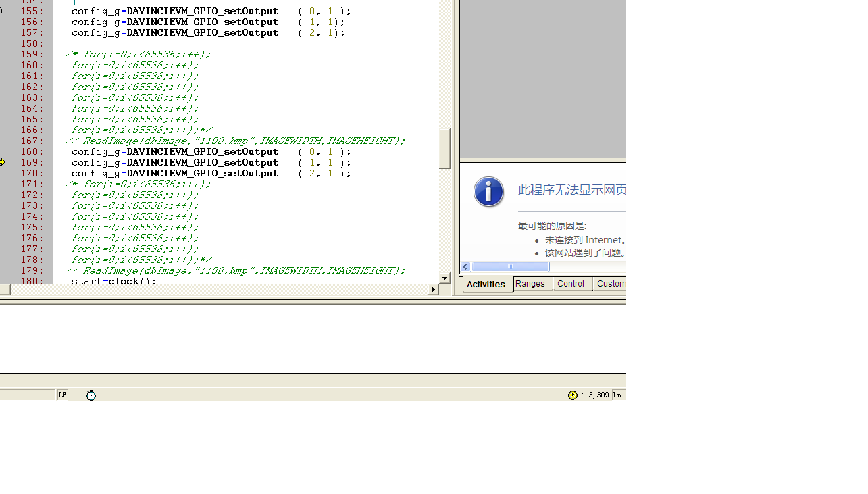Image resolution: width=868 pixels, height=494 pixels.
Task: Click the Ln field in the status bar
Action: click(x=617, y=395)
